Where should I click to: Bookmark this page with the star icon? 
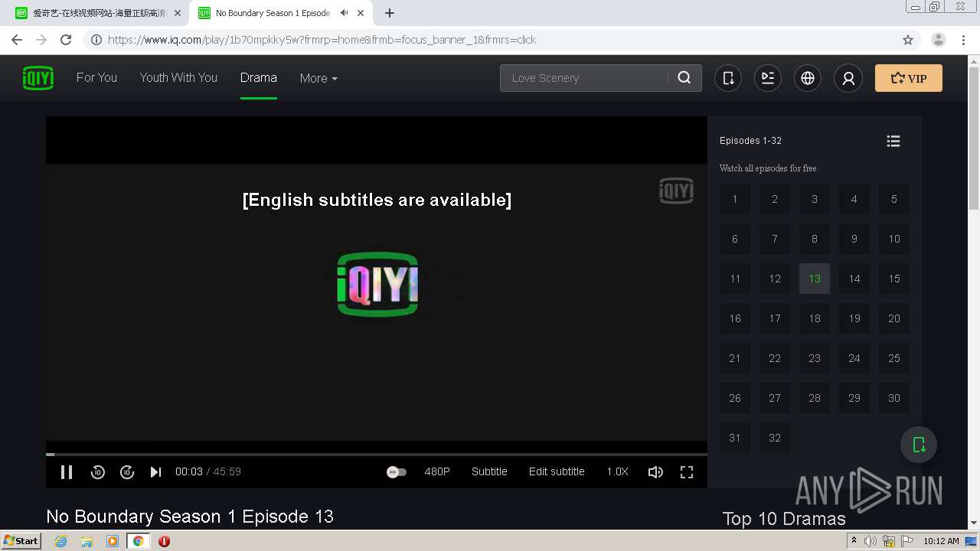908,40
